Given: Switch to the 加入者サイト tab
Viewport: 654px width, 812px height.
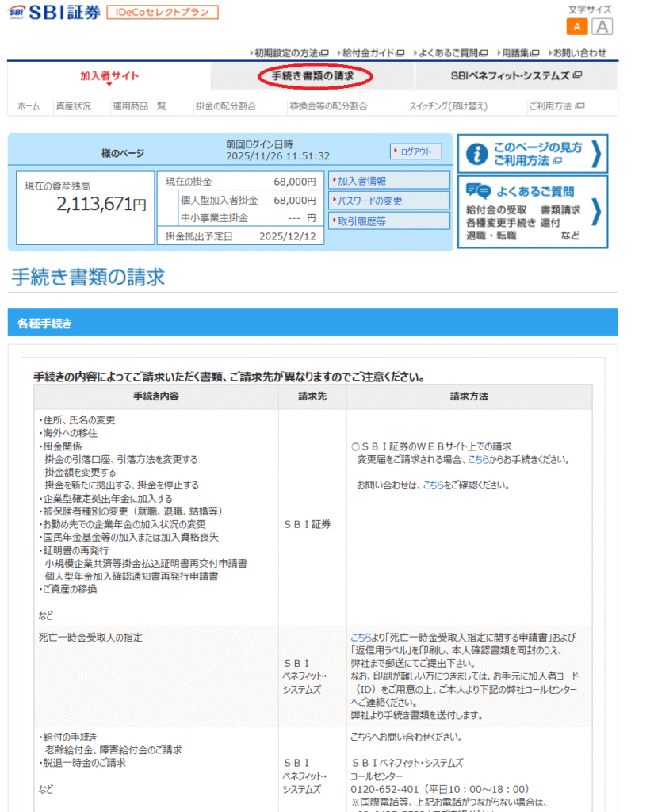Looking at the screenshot, I should point(109,76).
